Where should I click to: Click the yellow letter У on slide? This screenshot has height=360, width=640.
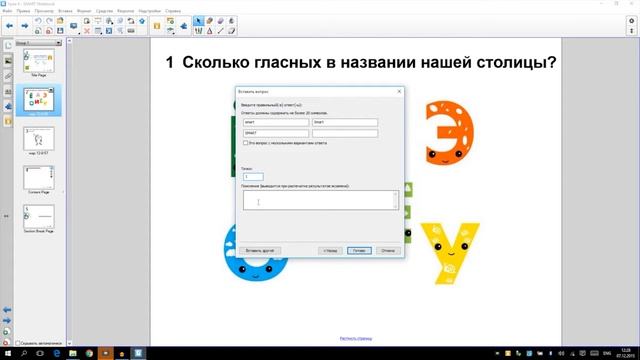[x=450, y=253]
